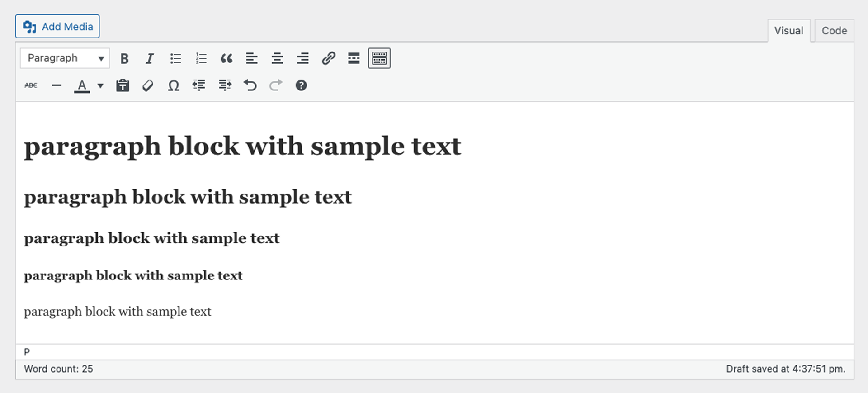Open the special character Omega menu
The image size is (868, 393).
point(174,85)
